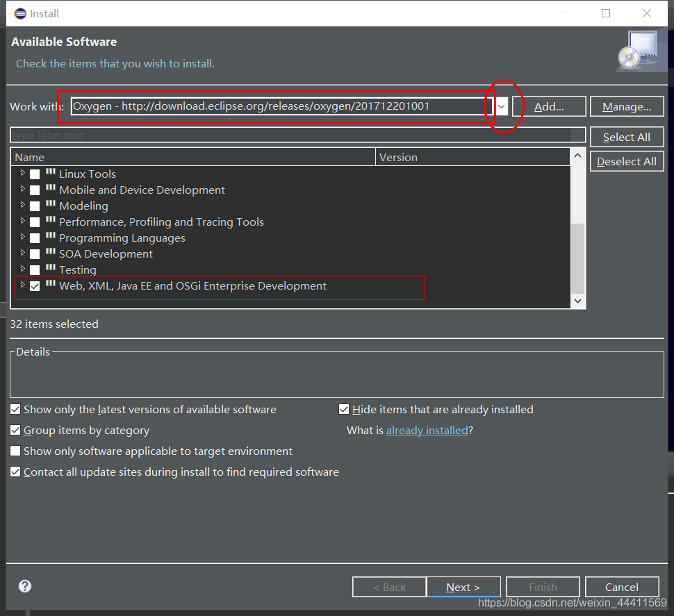The image size is (674, 616).
Task: Expand the Programming Languages node
Action: 23,236
